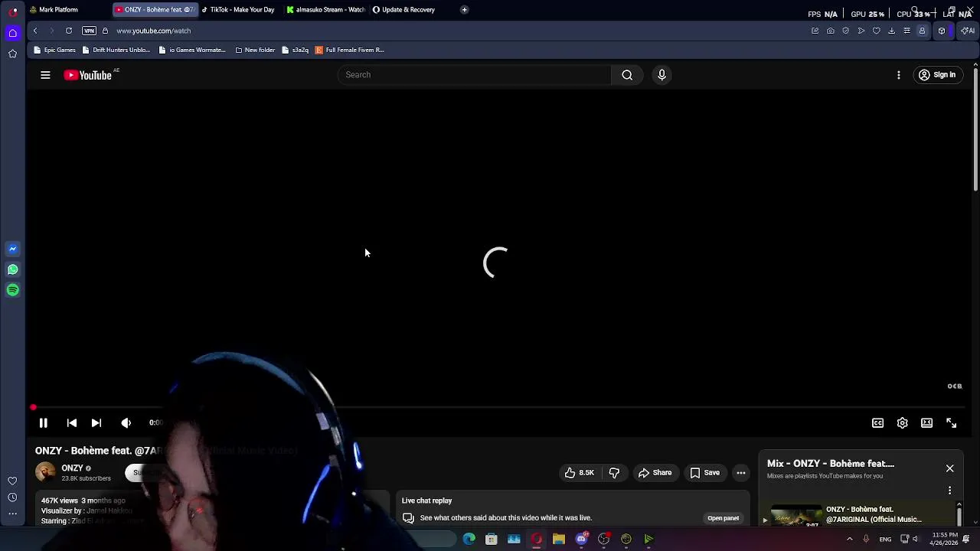Image resolution: width=980 pixels, height=551 pixels.
Task: Open more actions three-dot menu beside Save
Action: [741, 473]
